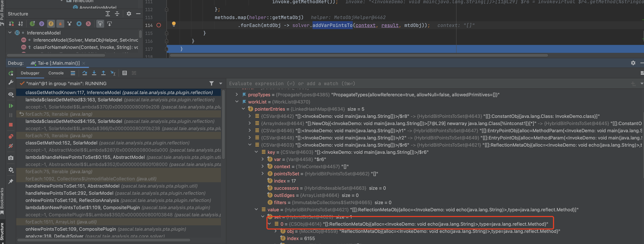Click Trace Current Stream Chain icon
644x244 pixels.
[x=134, y=73]
